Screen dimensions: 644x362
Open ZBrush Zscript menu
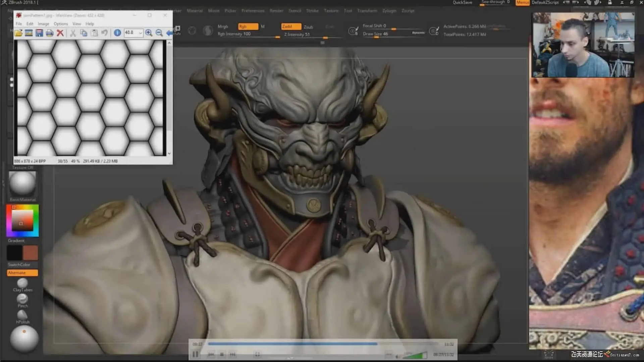point(408,11)
